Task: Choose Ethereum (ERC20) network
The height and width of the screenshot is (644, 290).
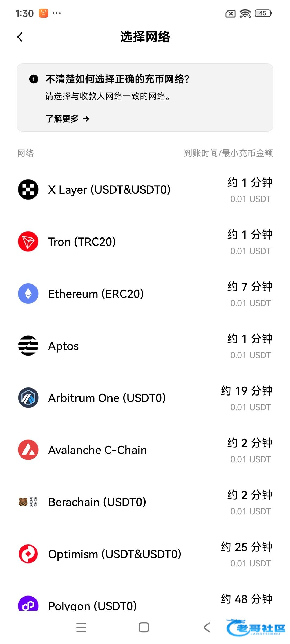Action: point(96,294)
